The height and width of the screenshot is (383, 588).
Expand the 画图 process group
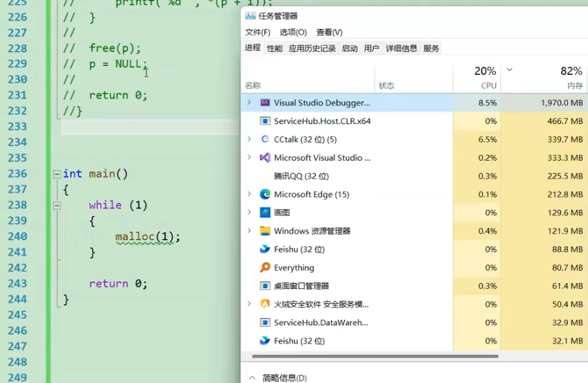249,212
